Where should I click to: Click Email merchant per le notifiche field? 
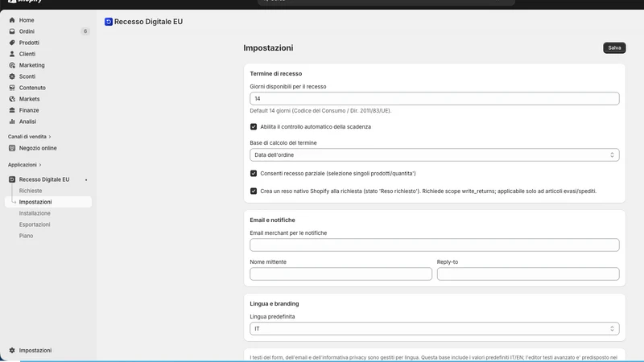434,245
